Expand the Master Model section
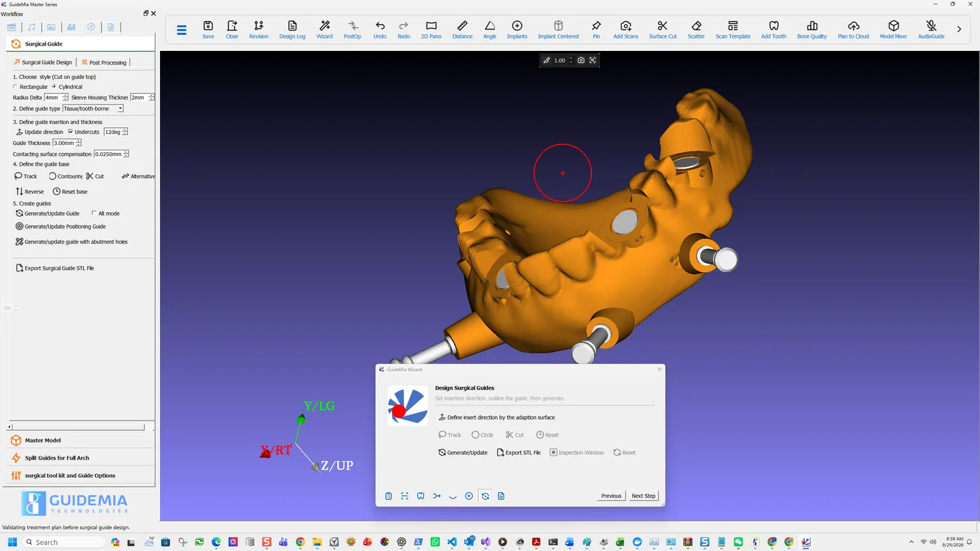This screenshot has width=980, height=551. tap(81, 441)
